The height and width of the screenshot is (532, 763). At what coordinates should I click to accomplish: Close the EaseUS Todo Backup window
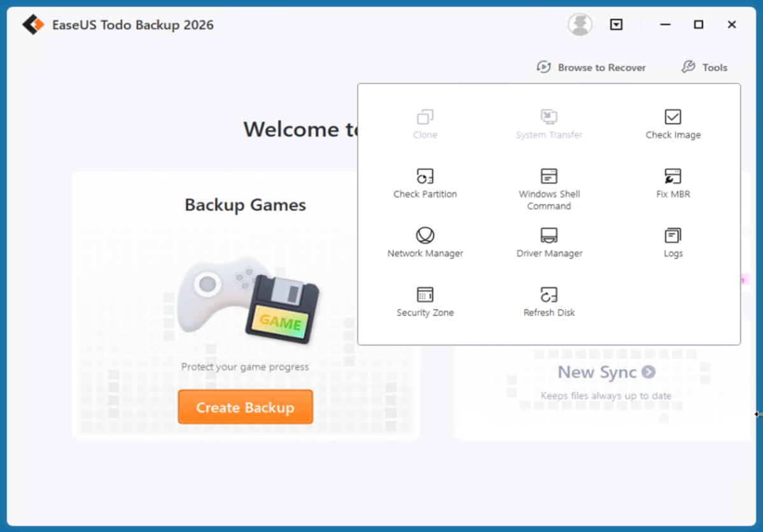[731, 24]
